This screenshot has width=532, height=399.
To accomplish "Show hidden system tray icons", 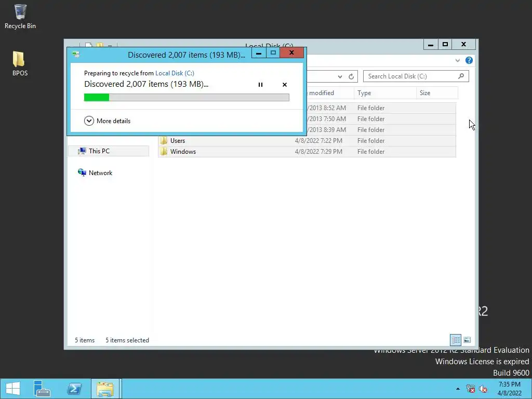I will tap(458, 389).
